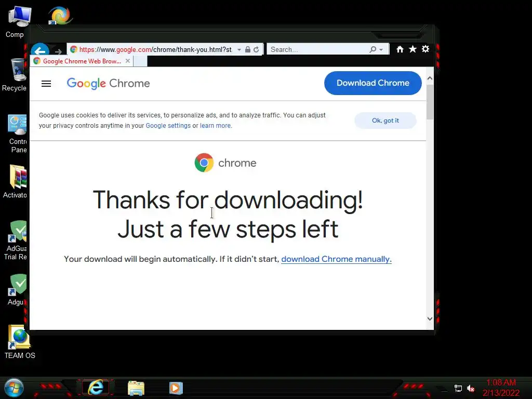Open the hamburger menu on Chrome page

coord(46,84)
